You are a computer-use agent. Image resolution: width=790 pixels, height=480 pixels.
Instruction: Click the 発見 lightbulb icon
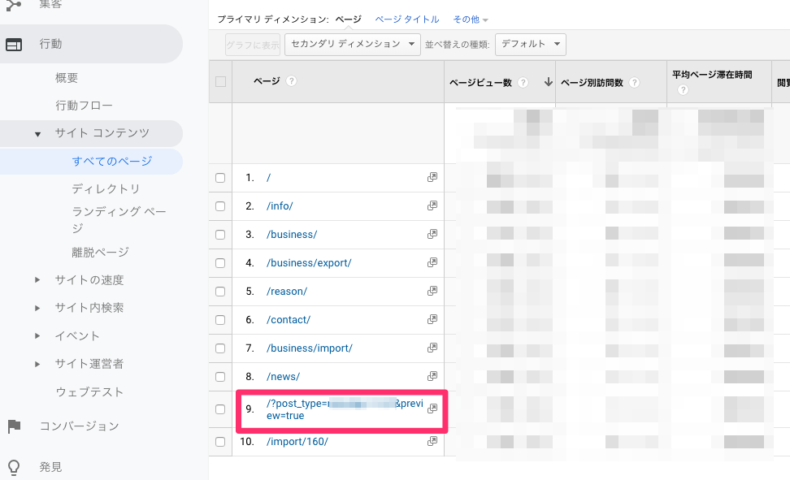point(14,467)
